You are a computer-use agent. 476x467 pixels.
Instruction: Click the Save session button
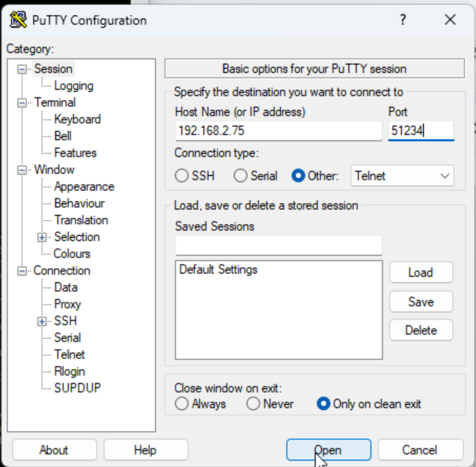coord(421,302)
